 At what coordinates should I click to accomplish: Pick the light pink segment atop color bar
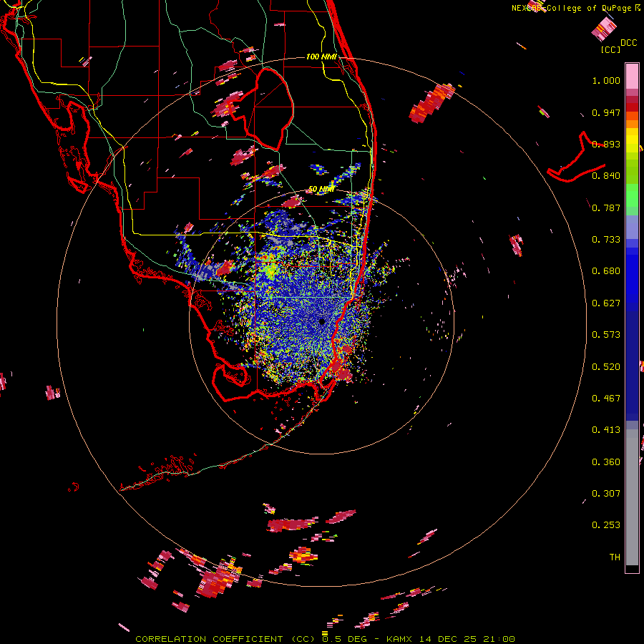tap(632, 77)
